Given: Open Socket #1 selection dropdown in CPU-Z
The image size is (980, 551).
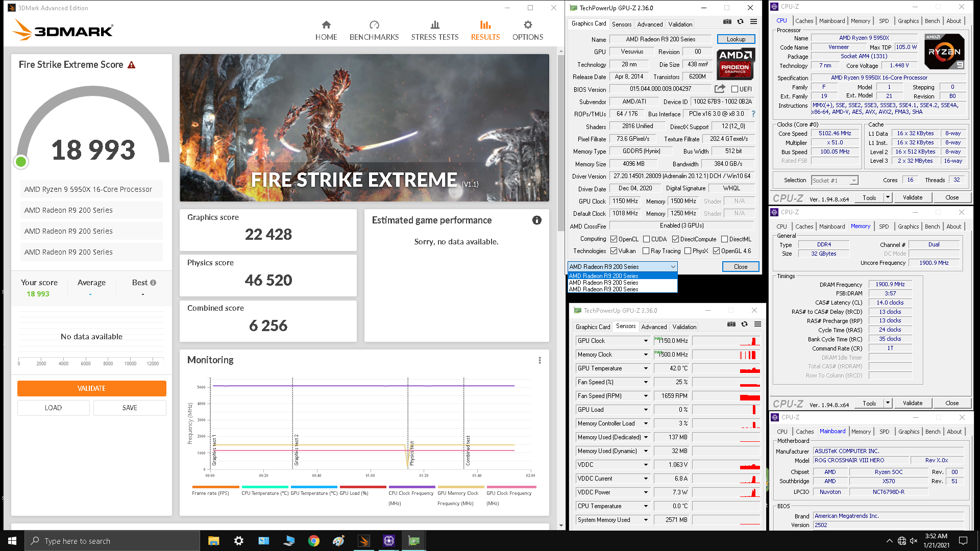Looking at the screenshot, I should (x=835, y=180).
